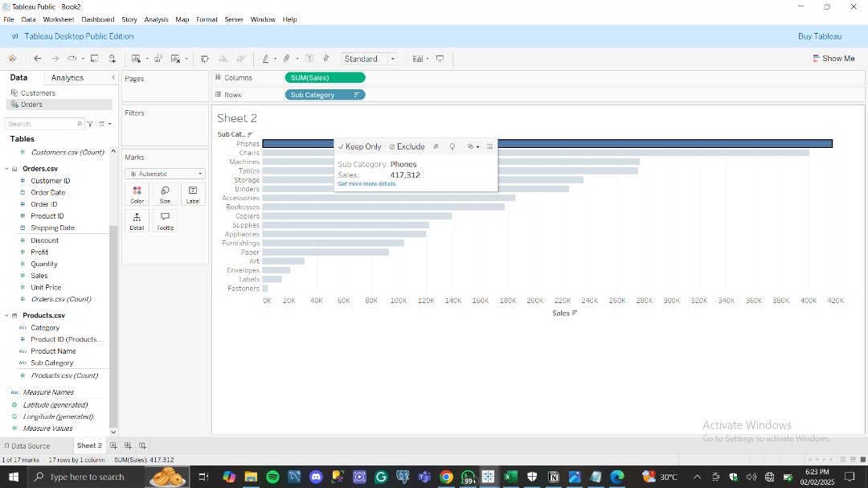The width and height of the screenshot is (868, 488).
Task: Open Chrome from the Windows taskbar
Action: [446, 477]
